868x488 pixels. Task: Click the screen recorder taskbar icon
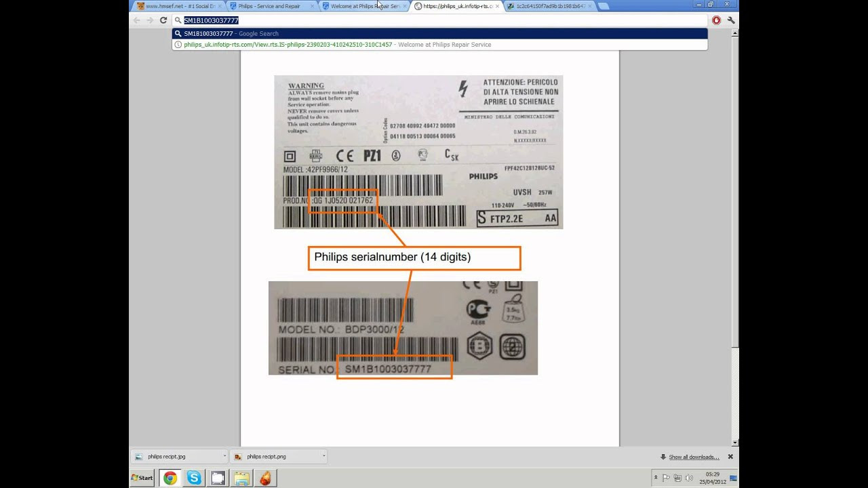point(218,478)
